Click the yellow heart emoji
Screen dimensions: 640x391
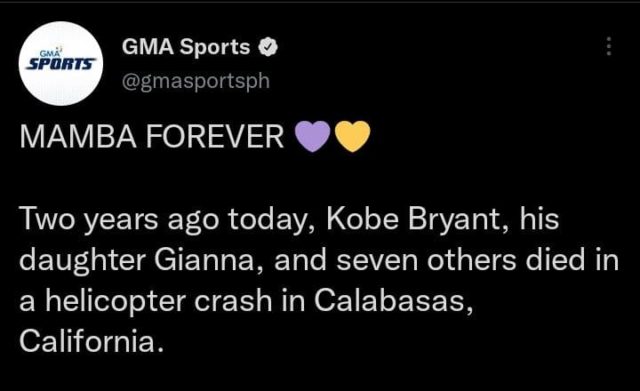click(353, 137)
